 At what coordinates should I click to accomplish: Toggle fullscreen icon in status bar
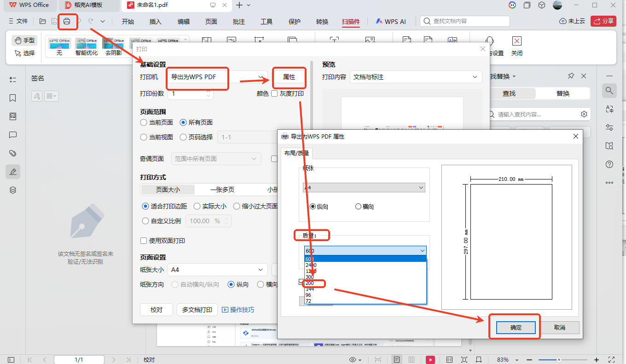coord(612,359)
